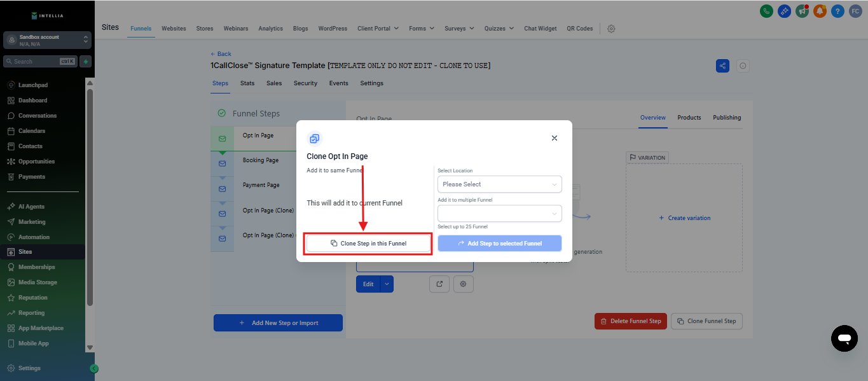Expand the Select Location dropdown
This screenshot has height=381, width=868.
499,184
